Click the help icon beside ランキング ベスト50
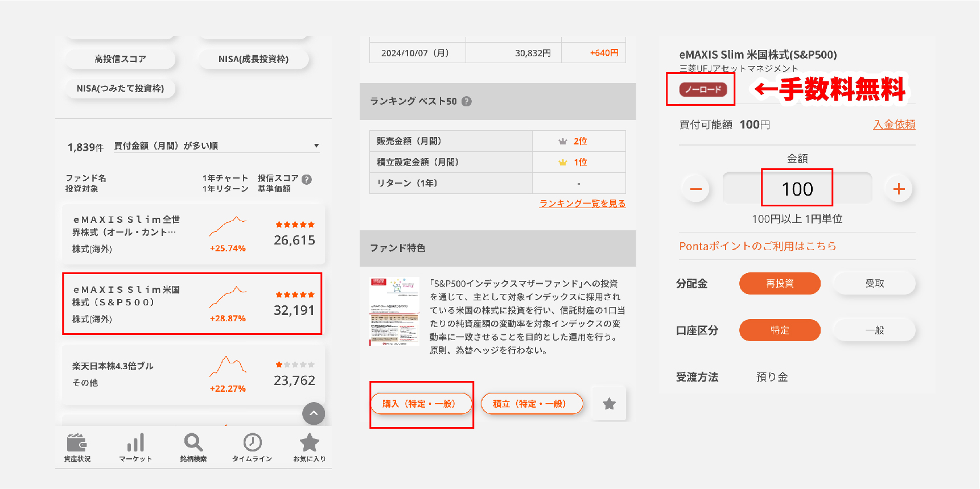The height and width of the screenshot is (489, 980). click(467, 101)
